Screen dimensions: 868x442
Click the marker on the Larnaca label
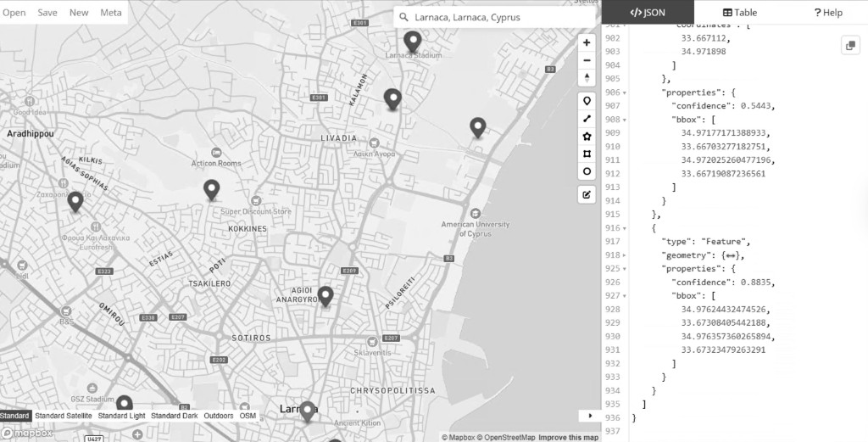tap(307, 412)
